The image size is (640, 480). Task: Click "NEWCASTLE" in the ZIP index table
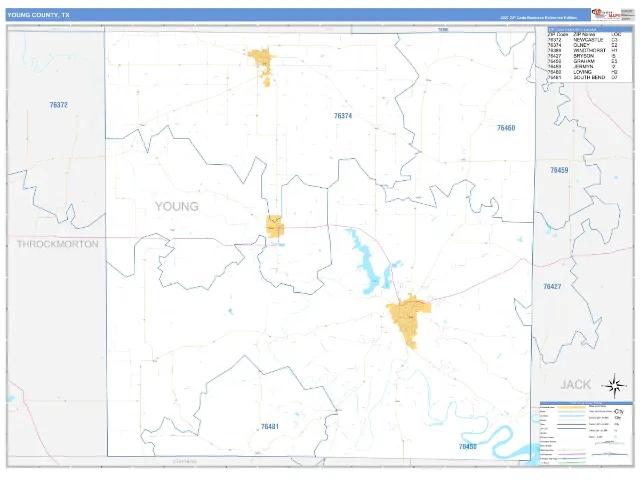point(588,40)
